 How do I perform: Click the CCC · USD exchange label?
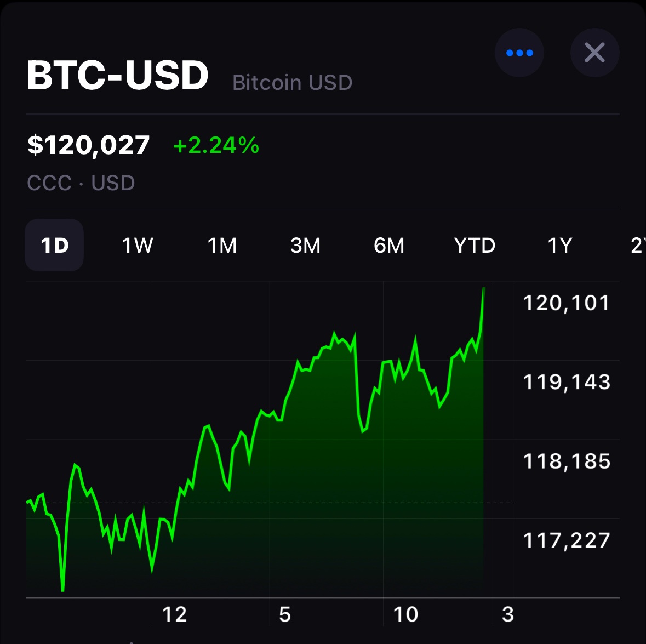tap(81, 183)
